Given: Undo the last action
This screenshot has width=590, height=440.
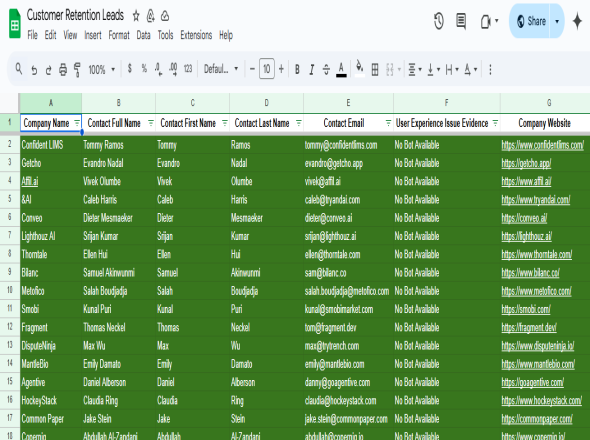Looking at the screenshot, I should click(x=34, y=70).
